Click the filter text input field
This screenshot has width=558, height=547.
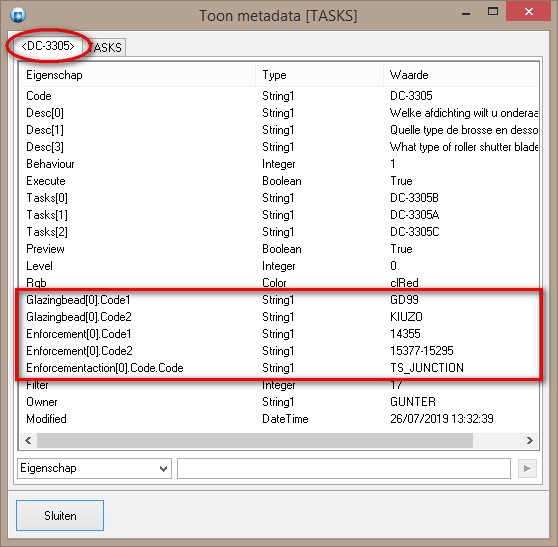(344, 468)
